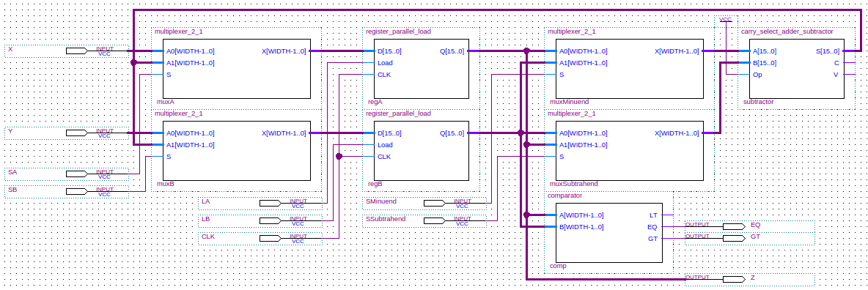Viewport: 868px width, 290px height.
Task: Select the muxSubtrahend multiplexer block
Action: point(630,151)
